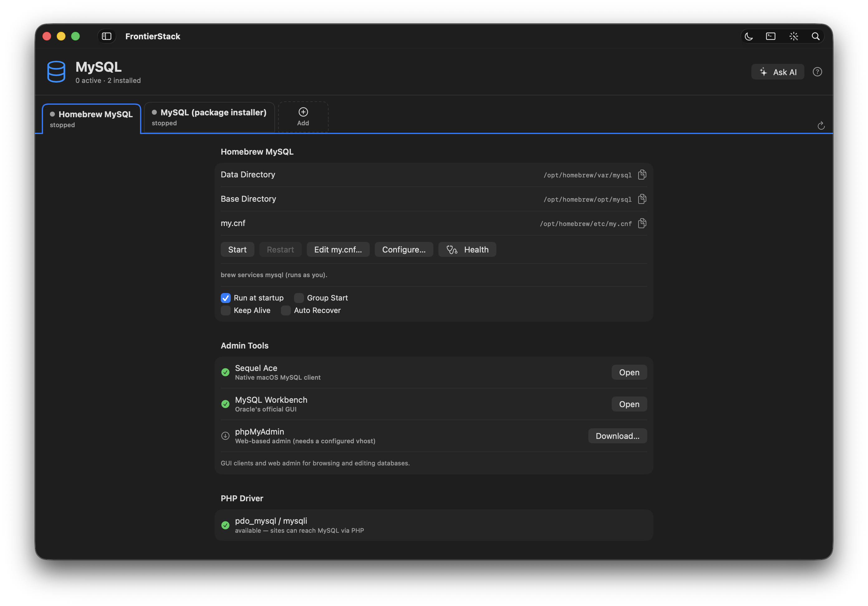The width and height of the screenshot is (868, 606).
Task: Select the Homebrew MySQL tab
Action: [91, 119]
